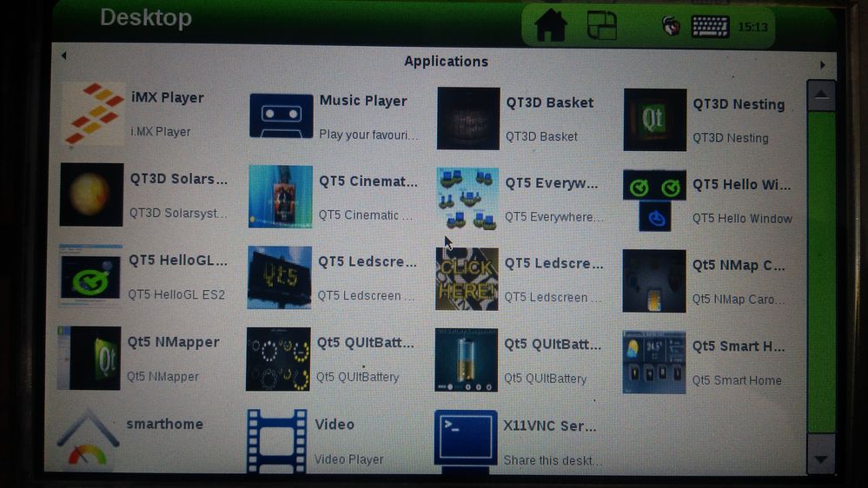
Task: Open the iMX Player app icon
Action: tap(93, 114)
